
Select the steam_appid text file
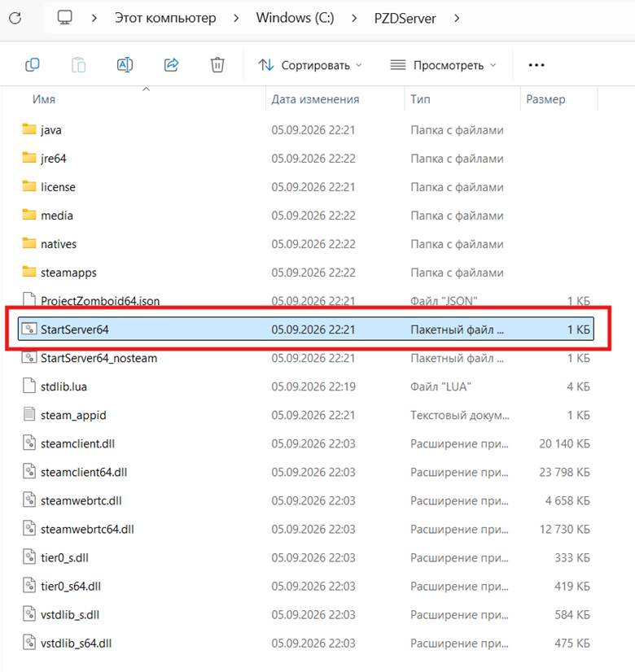pos(305,415)
